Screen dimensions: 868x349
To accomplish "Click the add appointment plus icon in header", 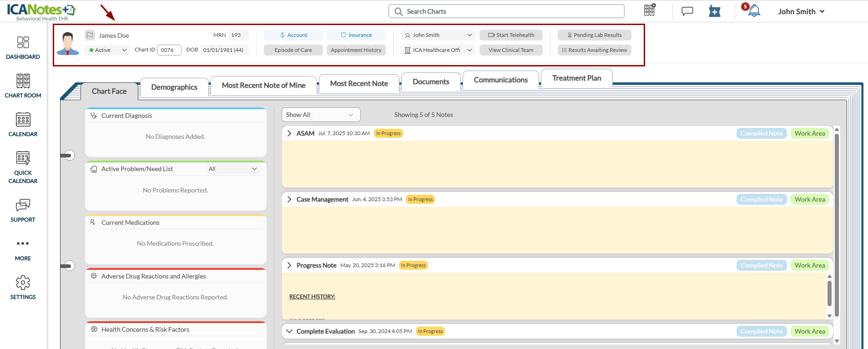I will [715, 11].
